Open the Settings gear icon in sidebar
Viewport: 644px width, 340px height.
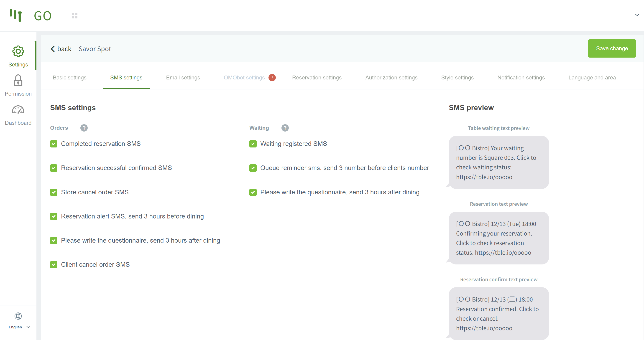tap(18, 51)
